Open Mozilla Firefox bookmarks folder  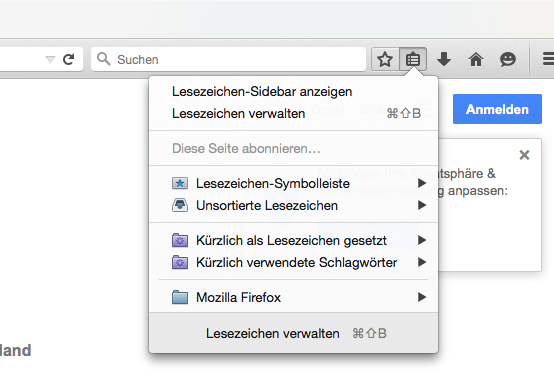[293, 297]
